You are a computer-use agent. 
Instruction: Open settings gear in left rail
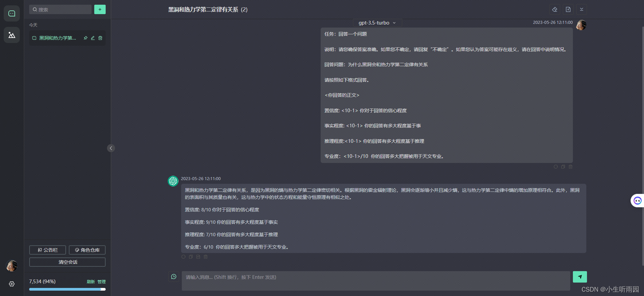coord(12,284)
